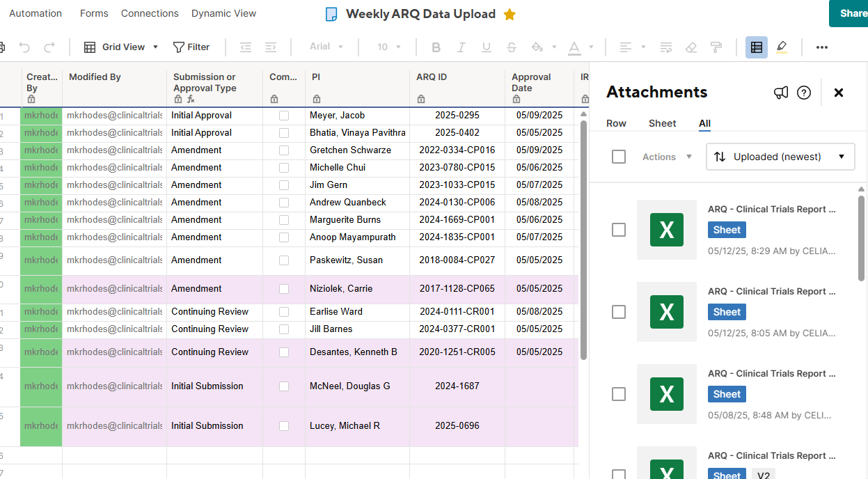Screen dimensions: 868x479
Task: Indent the selected row
Action: (271, 47)
